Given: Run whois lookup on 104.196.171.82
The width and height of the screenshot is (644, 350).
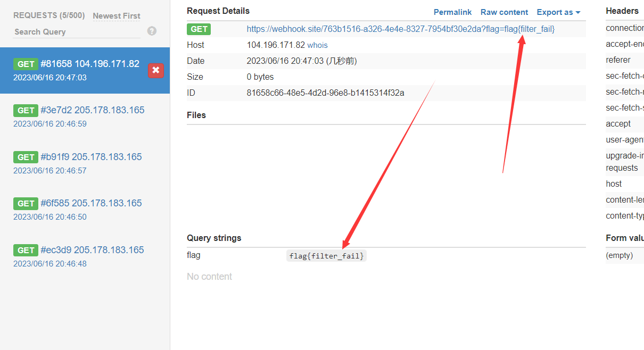Looking at the screenshot, I should coord(317,45).
